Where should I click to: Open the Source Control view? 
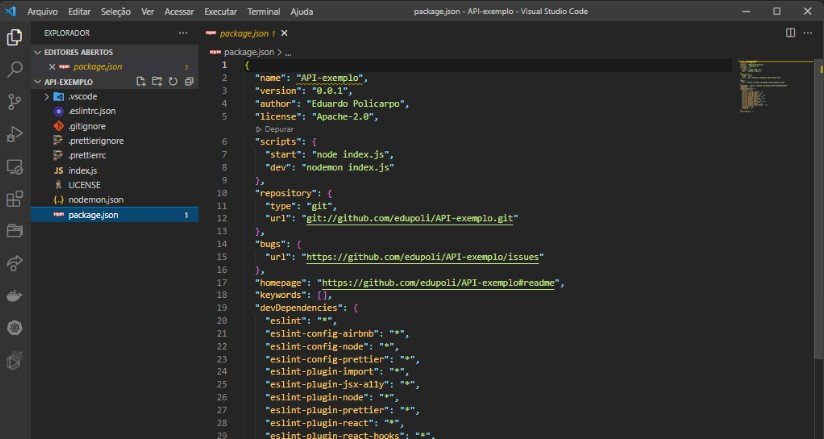click(x=15, y=101)
